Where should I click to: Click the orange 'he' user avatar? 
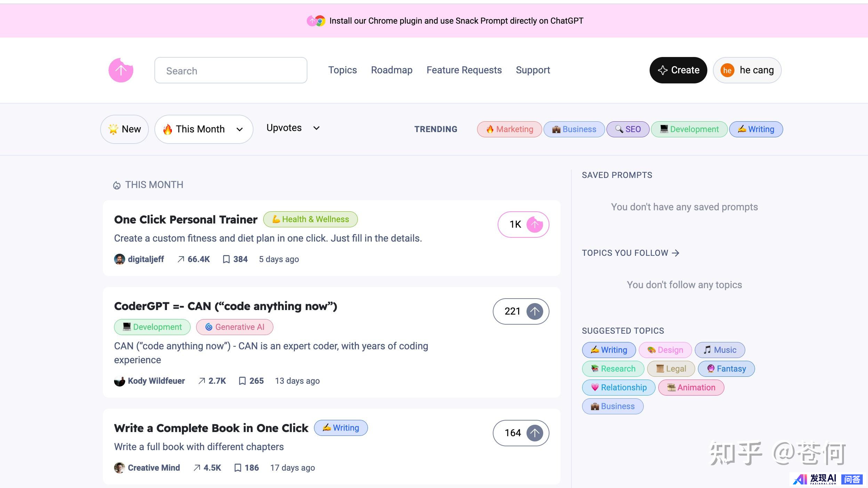[x=727, y=71]
